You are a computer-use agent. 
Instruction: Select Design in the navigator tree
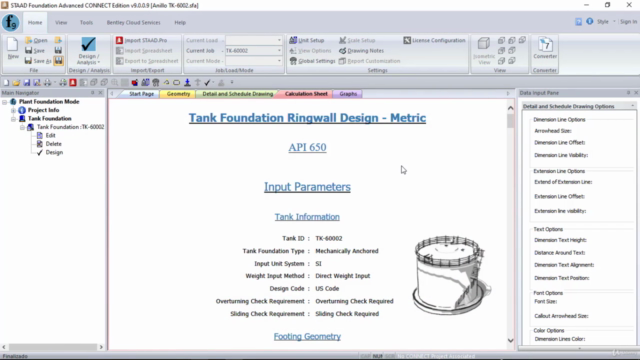point(54,152)
